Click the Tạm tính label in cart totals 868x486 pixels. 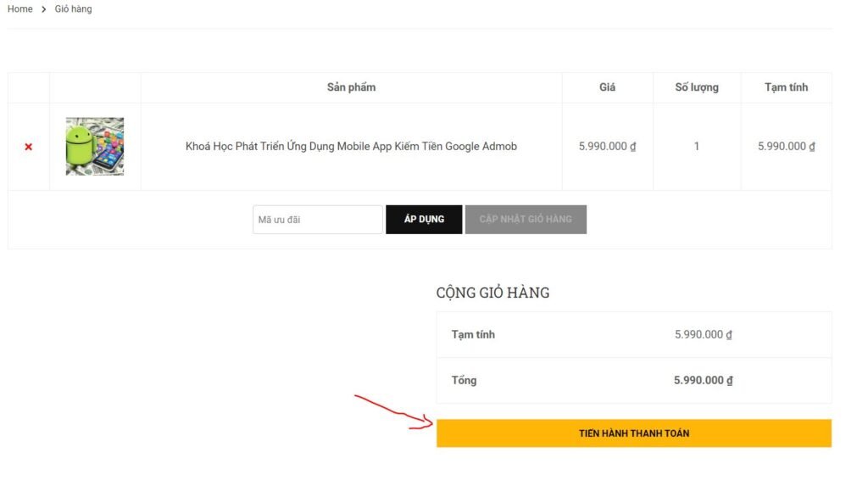click(473, 335)
